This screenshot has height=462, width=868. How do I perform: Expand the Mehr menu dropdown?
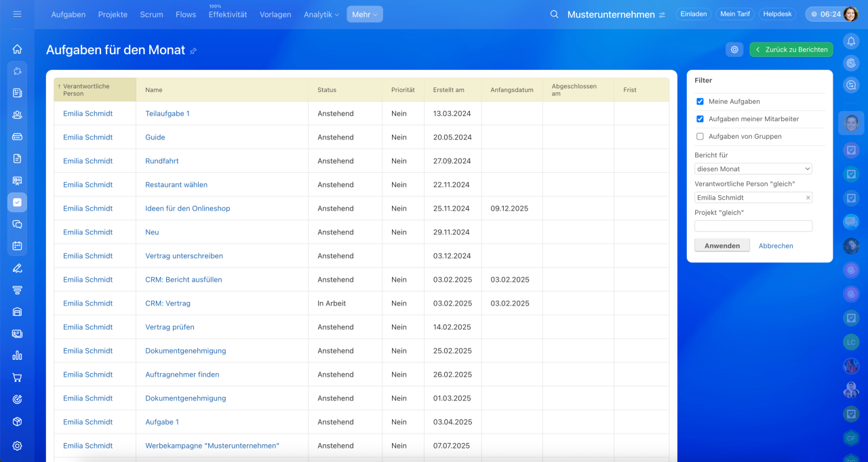pyautogui.click(x=364, y=14)
